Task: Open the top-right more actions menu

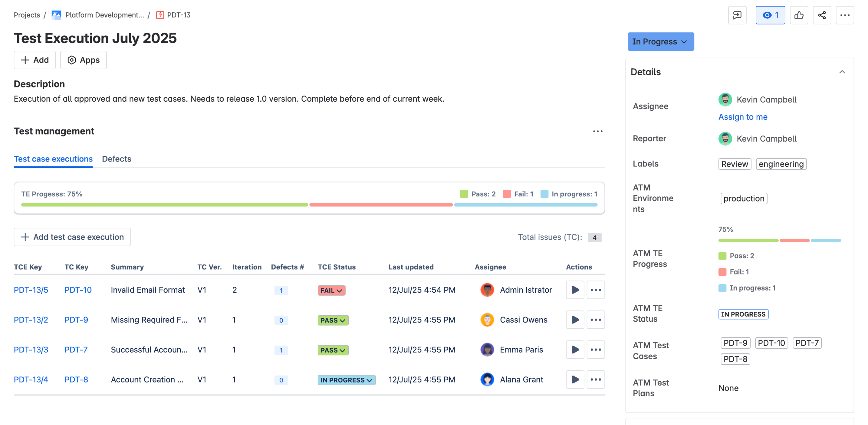Action: tap(844, 15)
